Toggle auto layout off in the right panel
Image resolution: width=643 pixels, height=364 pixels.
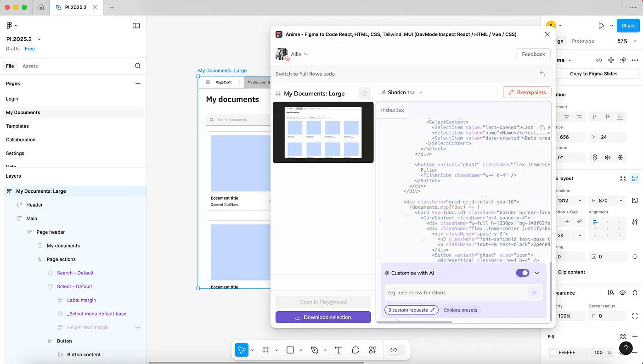click(634, 178)
